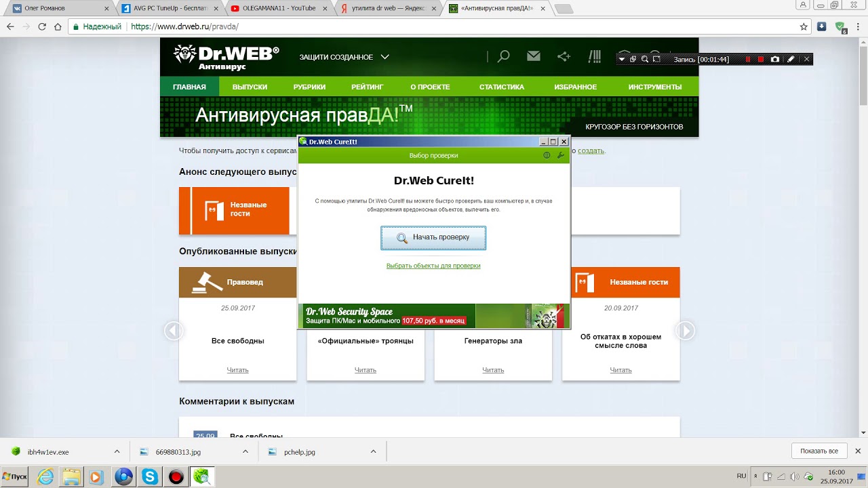868x488 pixels.
Task: Click the Dr.WEB Антивирус logo
Action: tap(226, 57)
